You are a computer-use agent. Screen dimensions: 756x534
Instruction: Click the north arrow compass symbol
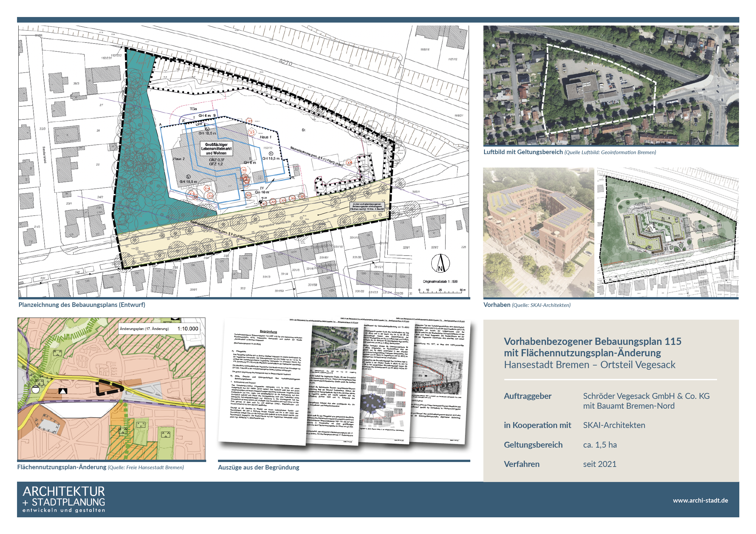point(441,263)
